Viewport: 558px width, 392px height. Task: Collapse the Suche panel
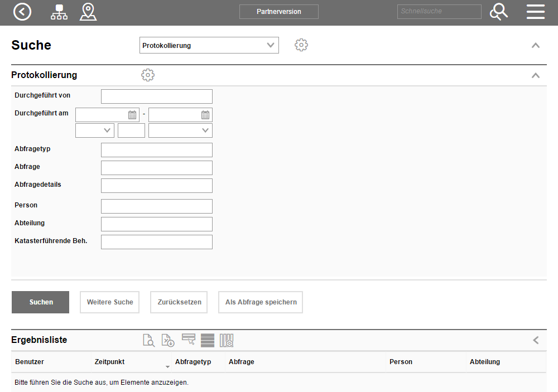535,45
